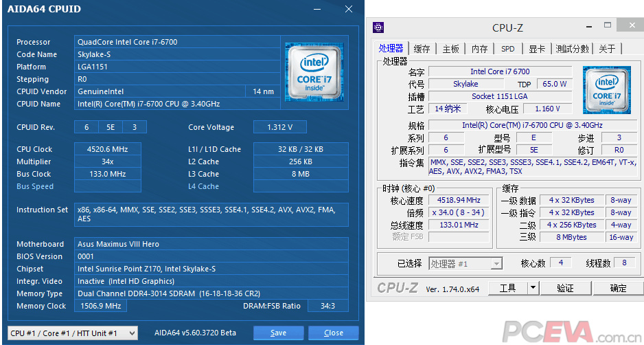The width and height of the screenshot is (644, 345).
Task: Click the 总线速度 value 133.01 MHz
Action: [x=459, y=225]
